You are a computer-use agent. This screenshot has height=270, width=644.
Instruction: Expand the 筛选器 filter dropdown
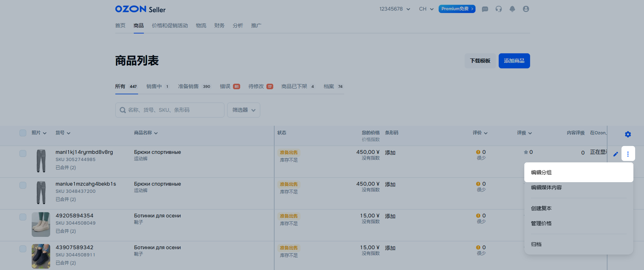click(244, 110)
